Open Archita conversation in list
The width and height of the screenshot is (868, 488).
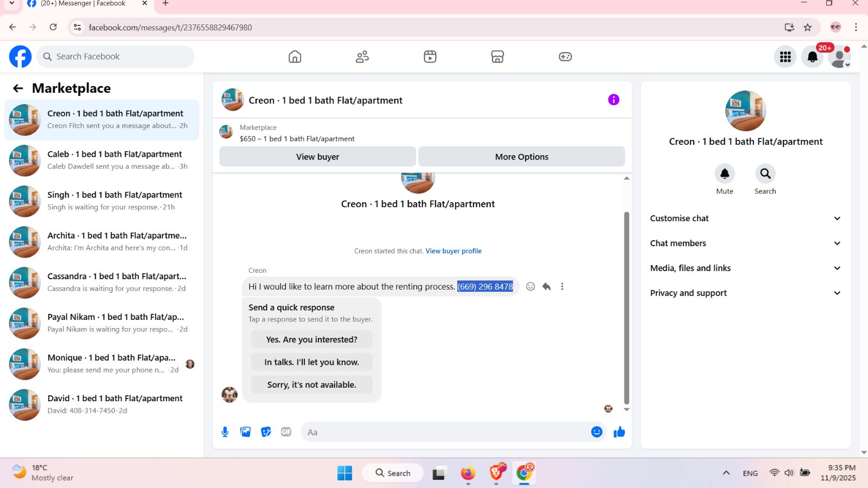[x=102, y=242]
